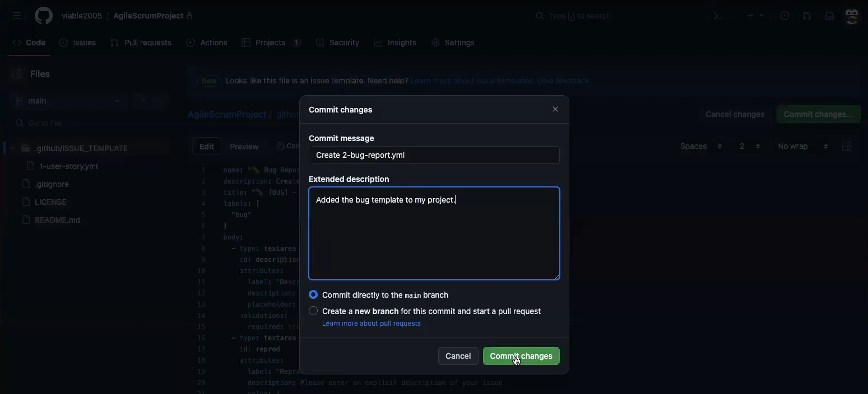Click the GitHub logo homepage icon
Viewport: 868px width, 394px height.
[x=44, y=16]
